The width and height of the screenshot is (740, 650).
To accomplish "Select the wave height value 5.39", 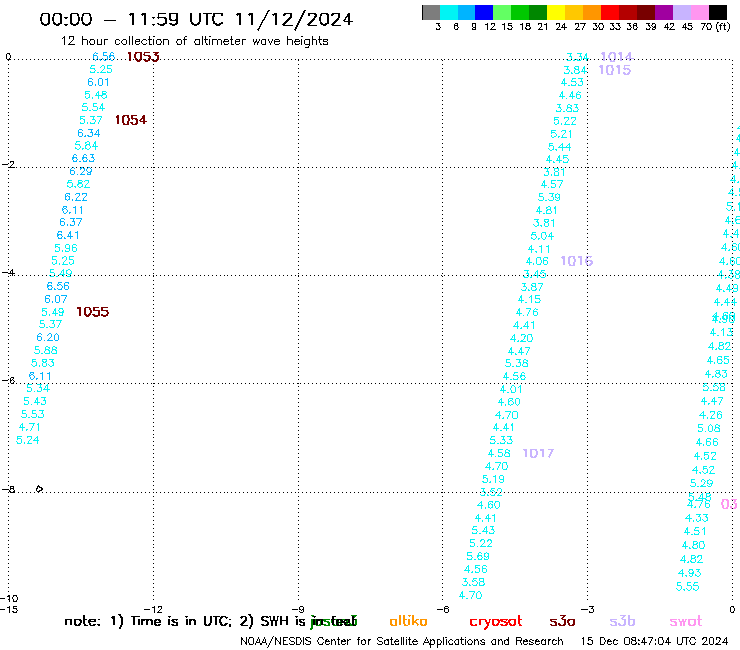I will click(x=549, y=197).
